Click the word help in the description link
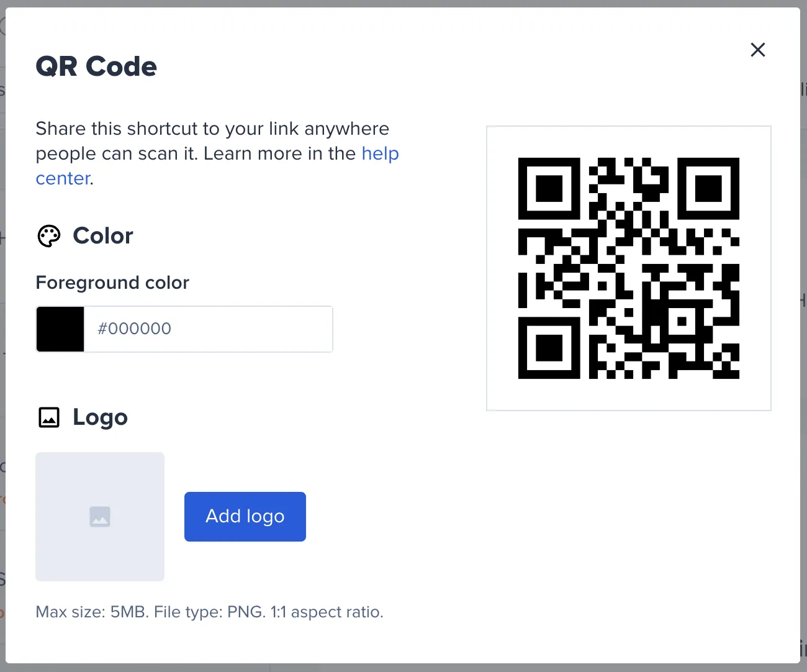Screen dimensions: 807x672 (381, 153)
